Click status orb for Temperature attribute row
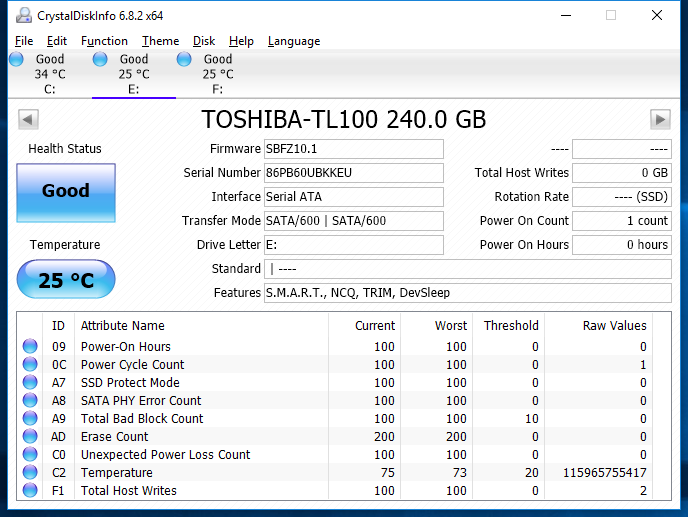This screenshot has width=688, height=517. (30, 473)
